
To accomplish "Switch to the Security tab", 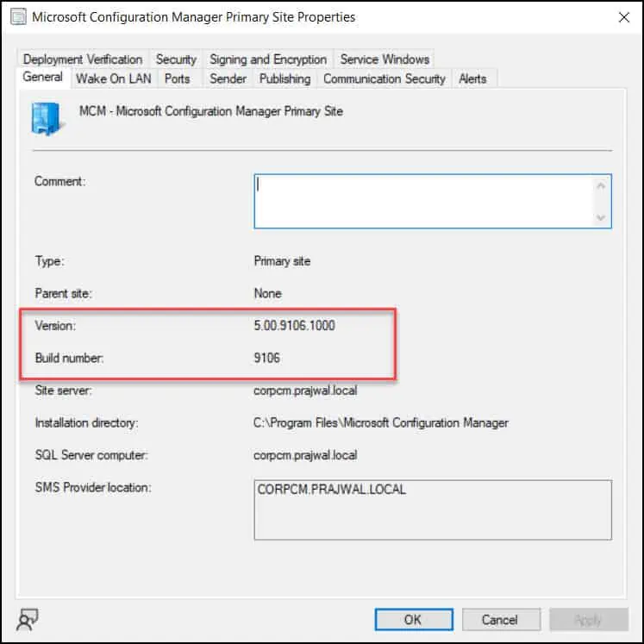I will click(176, 59).
